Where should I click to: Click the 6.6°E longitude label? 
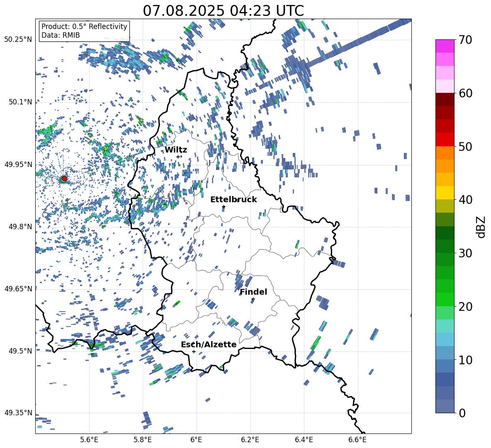point(357,440)
